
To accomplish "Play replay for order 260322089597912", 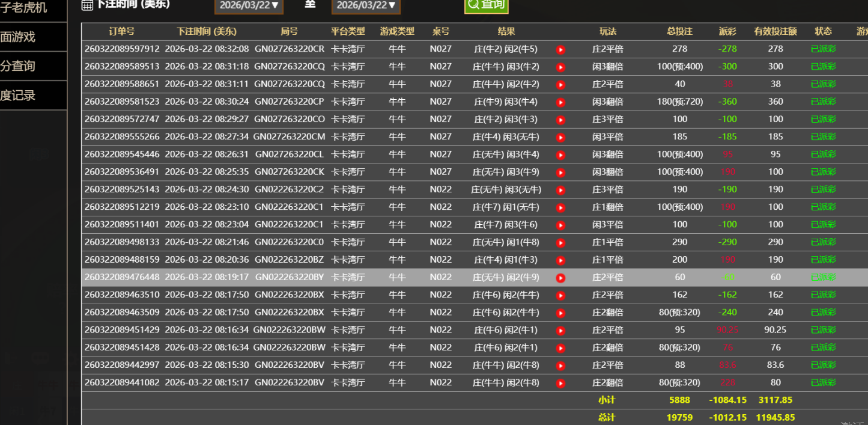I will click(560, 50).
